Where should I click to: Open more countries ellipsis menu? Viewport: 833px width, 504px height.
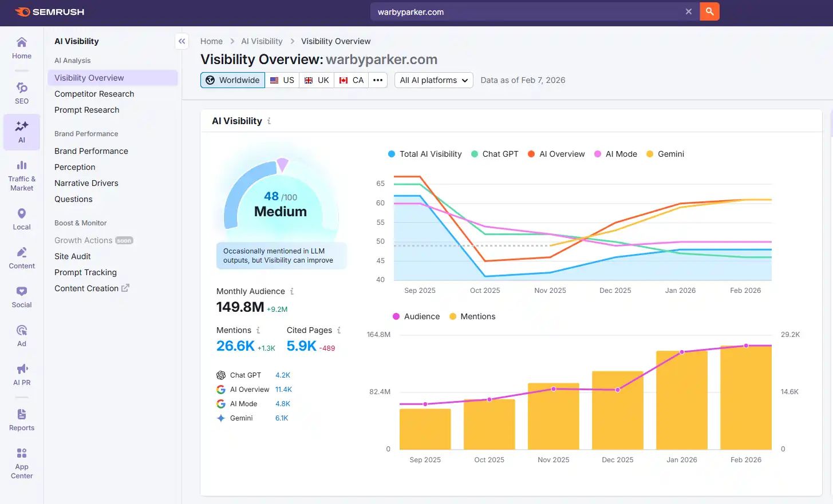pyautogui.click(x=378, y=80)
